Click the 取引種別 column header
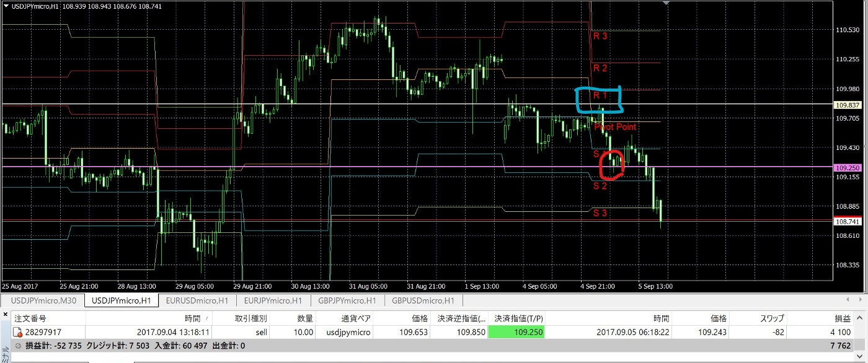The height and width of the screenshot is (363, 868). point(250,318)
